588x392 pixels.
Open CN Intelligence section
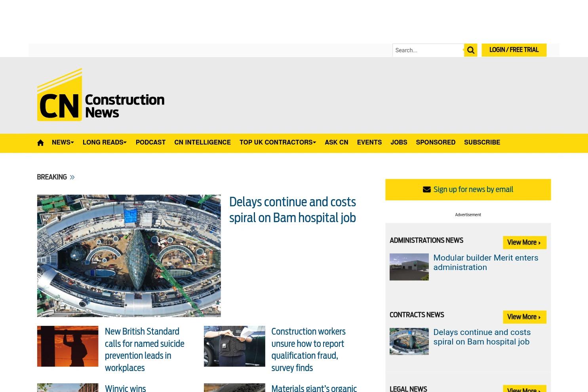click(x=202, y=143)
